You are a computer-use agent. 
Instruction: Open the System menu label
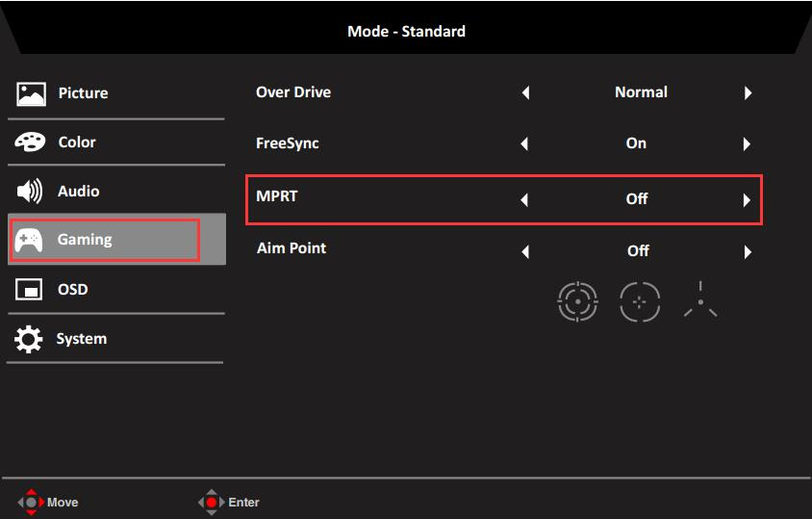82,339
